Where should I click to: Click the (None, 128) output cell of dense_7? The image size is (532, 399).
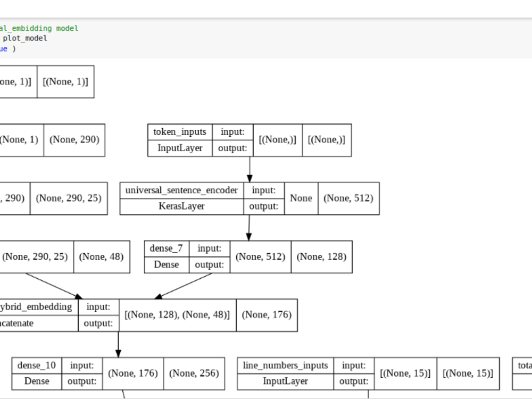(x=321, y=256)
